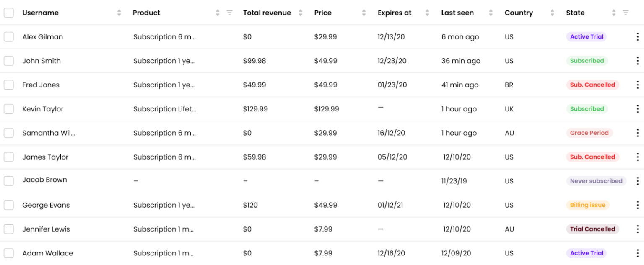Open the three-dot menu for Adam Wallace

[637, 253]
